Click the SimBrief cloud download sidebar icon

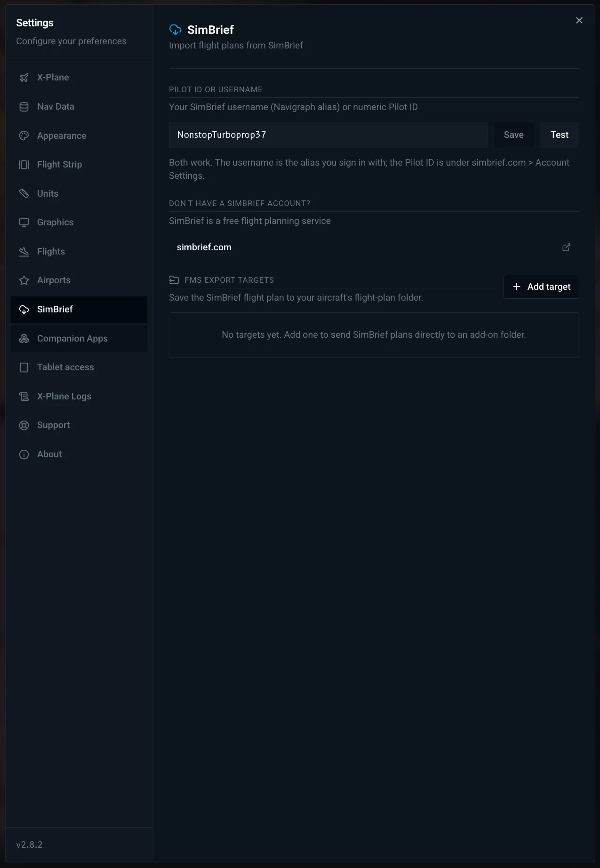(x=24, y=310)
